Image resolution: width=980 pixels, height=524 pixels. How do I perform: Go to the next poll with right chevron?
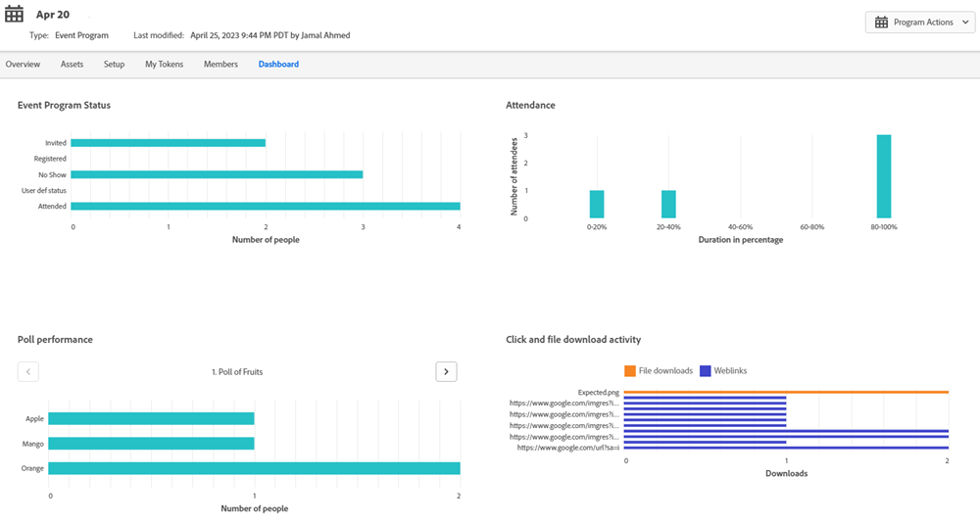click(x=446, y=371)
